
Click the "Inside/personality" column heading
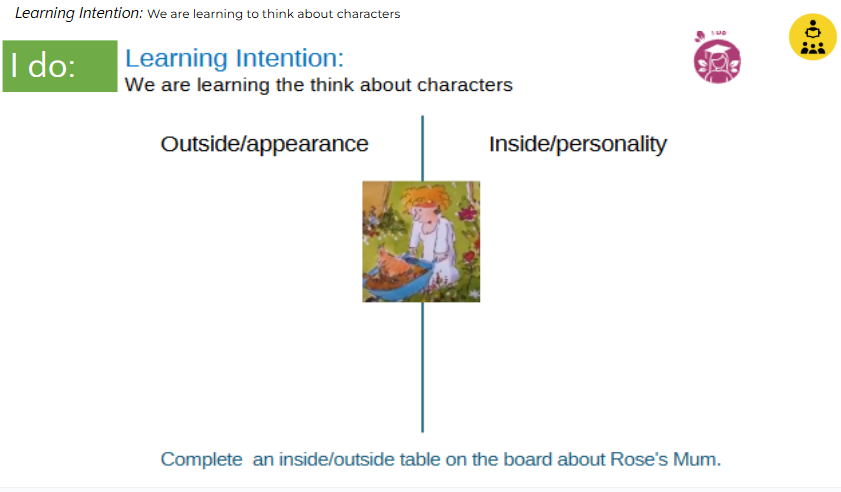coord(577,144)
